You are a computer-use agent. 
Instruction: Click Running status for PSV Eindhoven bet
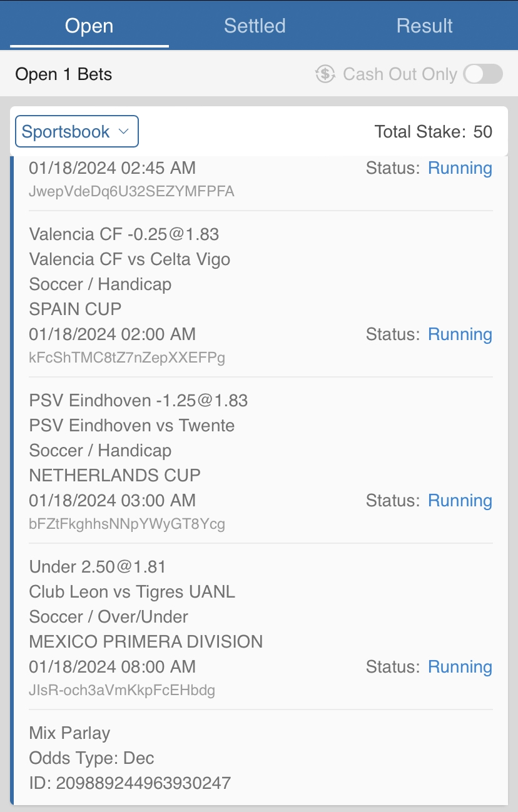pos(460,501)
